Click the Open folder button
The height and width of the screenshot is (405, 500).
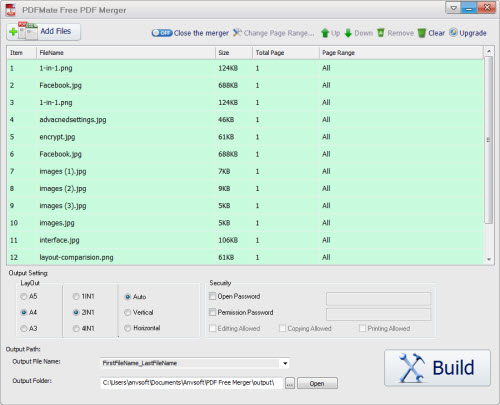317,383
